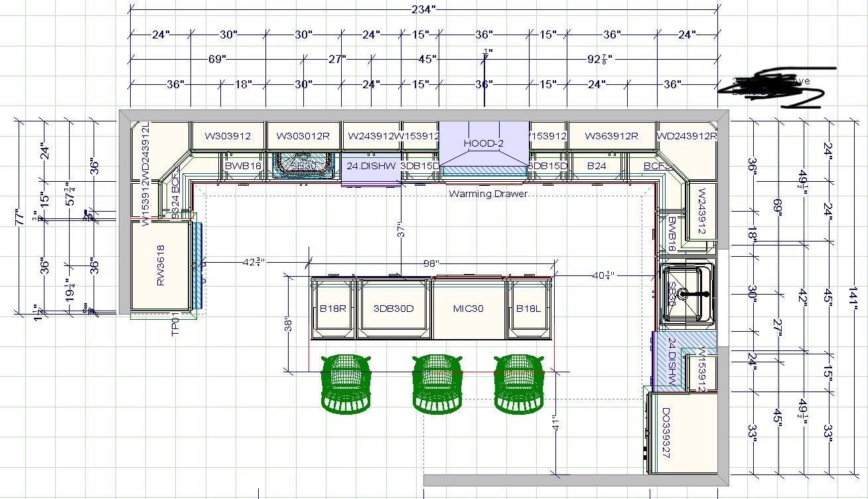
Task: Select the 24.DISHW dishwasher on top wall
Action: tap(372, 166)
